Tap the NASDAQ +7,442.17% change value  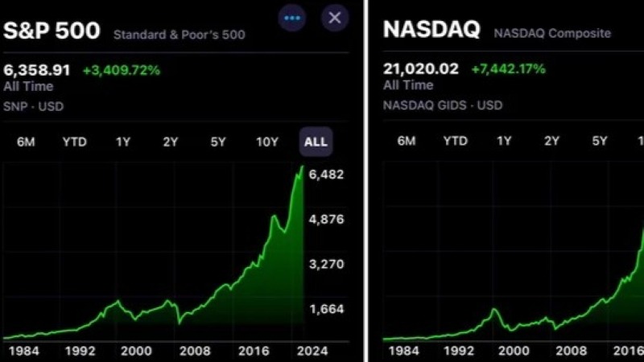[509, 69]
